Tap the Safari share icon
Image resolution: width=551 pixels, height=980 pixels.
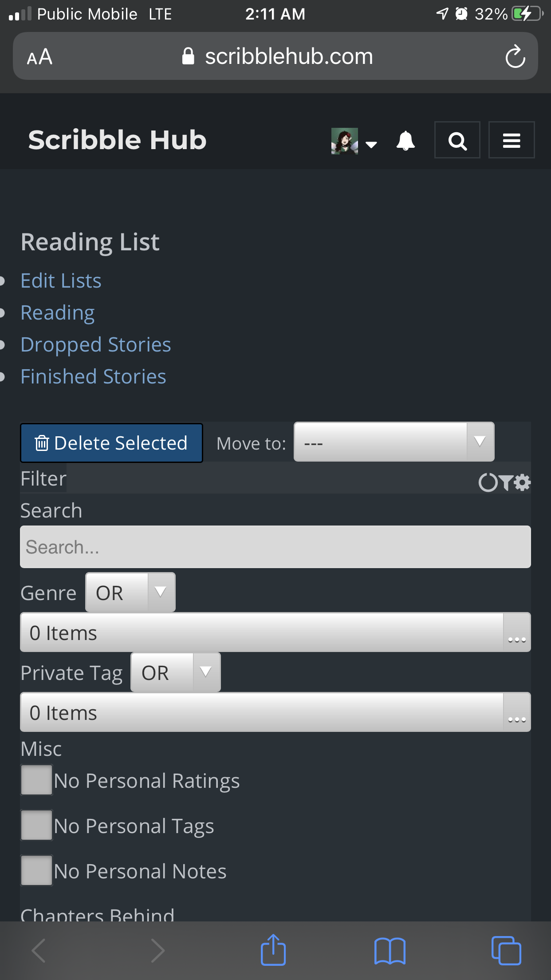(273, 950)
